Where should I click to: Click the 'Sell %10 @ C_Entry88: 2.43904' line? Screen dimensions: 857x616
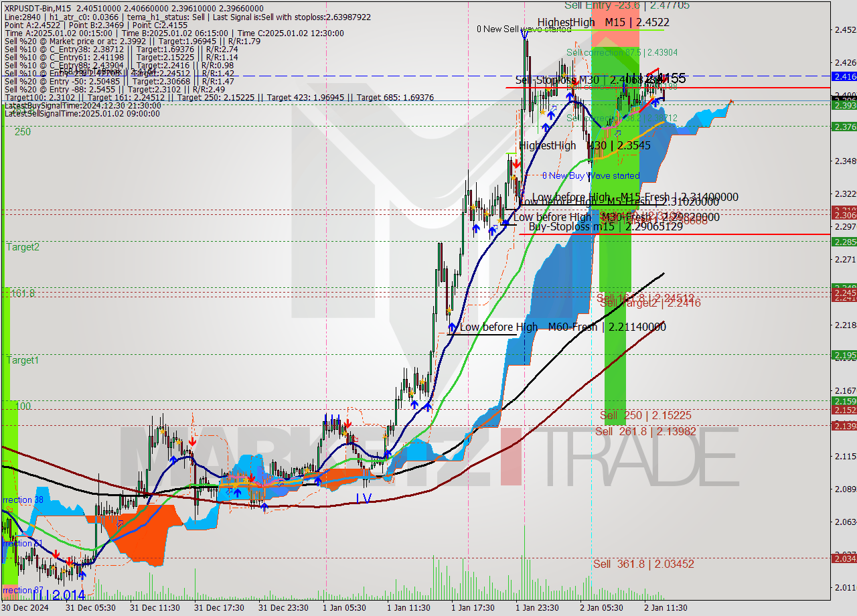click(x=119, y=65)
